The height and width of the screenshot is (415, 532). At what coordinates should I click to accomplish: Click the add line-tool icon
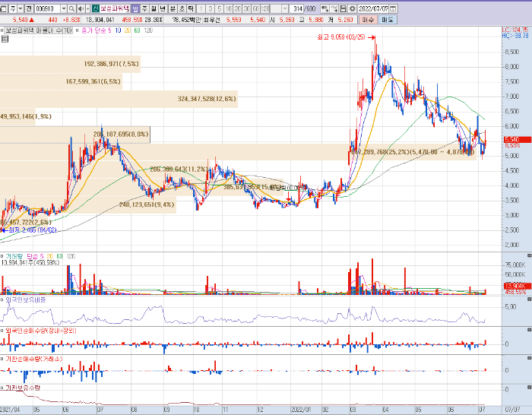(334, 8)
